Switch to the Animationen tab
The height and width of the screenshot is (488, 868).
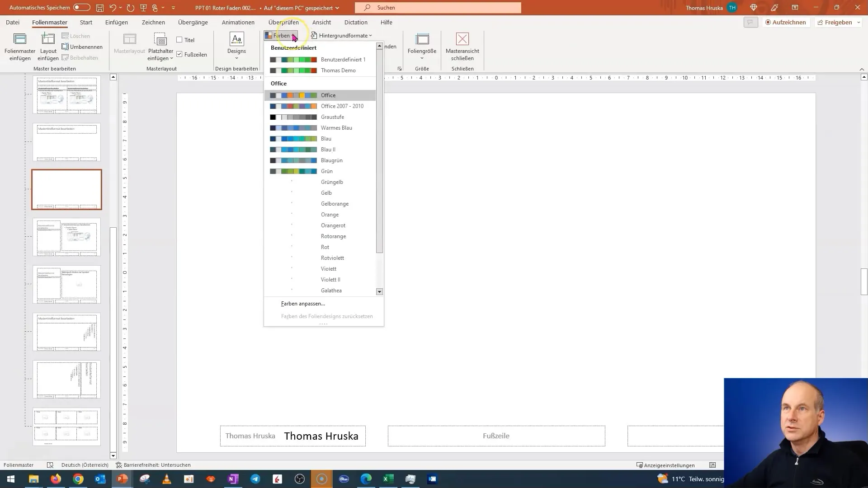238,22
